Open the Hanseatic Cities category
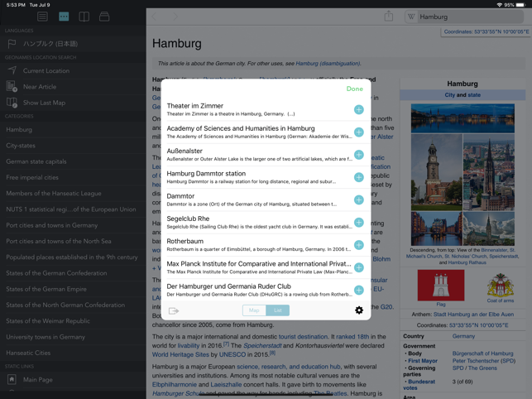This screenshot has width=532, height=399. (73, 353)
